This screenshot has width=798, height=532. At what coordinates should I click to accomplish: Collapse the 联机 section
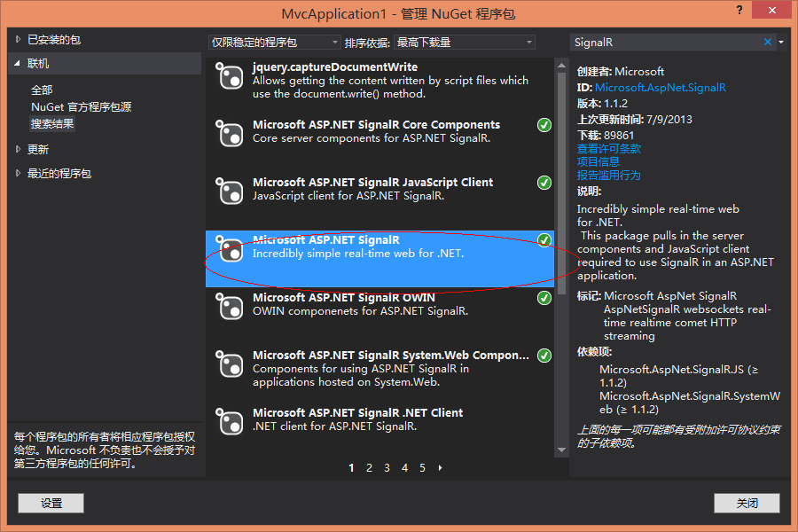[18, 63]
